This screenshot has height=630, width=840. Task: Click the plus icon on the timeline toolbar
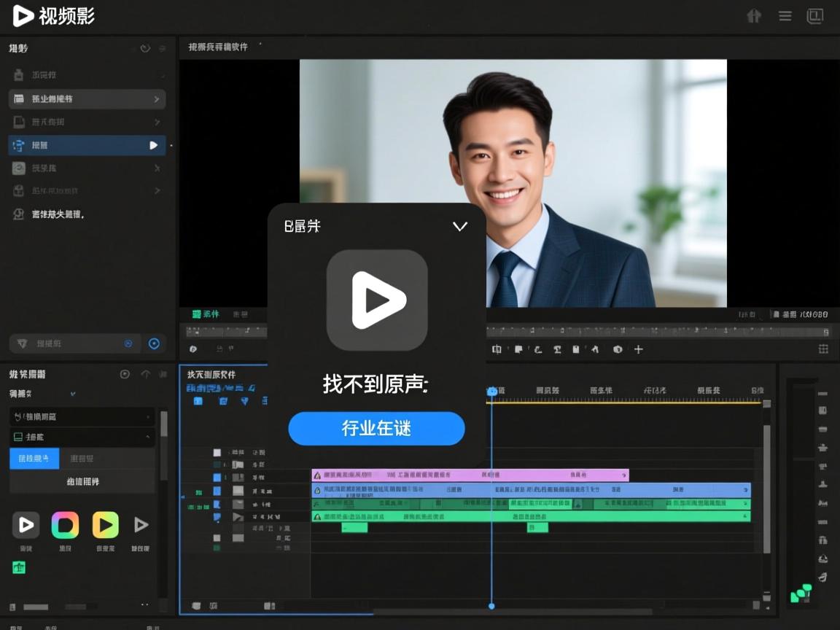point(639,349)
